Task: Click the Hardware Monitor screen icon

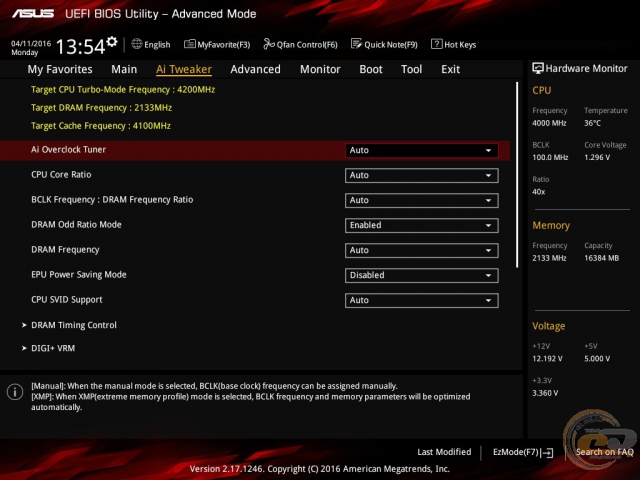Action: (x=538, y=68)
